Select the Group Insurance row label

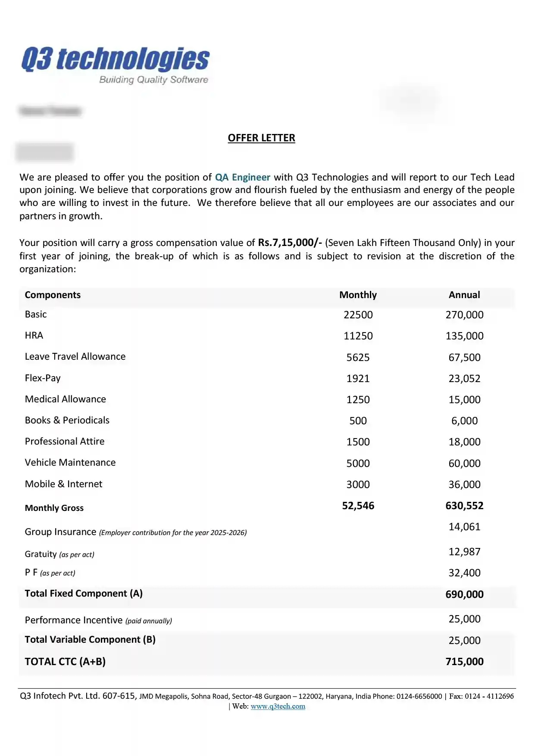60,532
